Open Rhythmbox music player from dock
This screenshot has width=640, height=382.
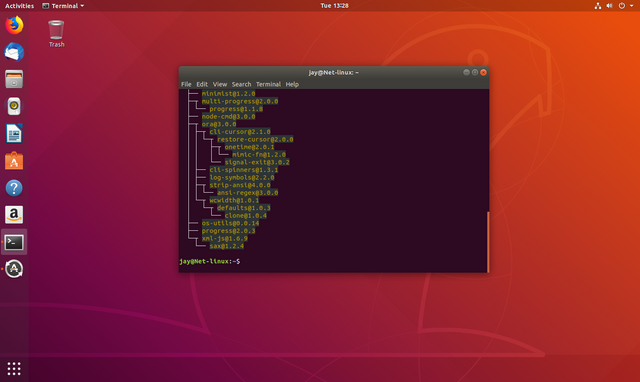pos(14,106)
